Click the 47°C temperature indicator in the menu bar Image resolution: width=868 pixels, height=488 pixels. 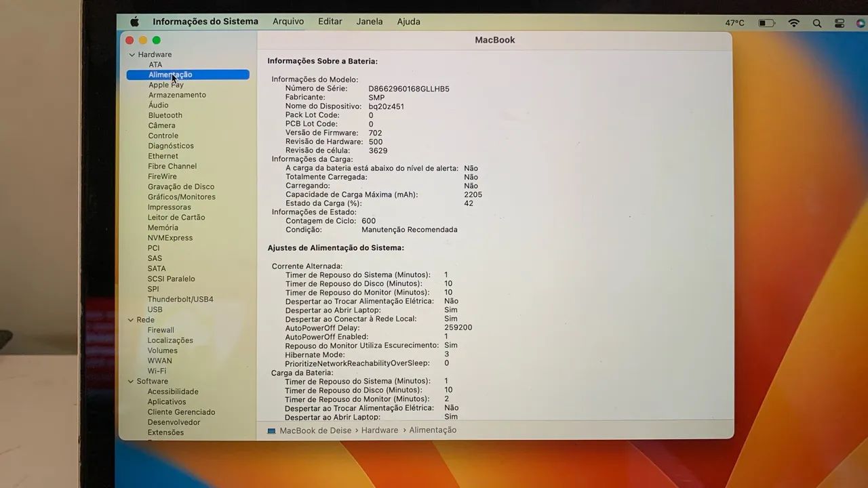[x=734, y=23]
